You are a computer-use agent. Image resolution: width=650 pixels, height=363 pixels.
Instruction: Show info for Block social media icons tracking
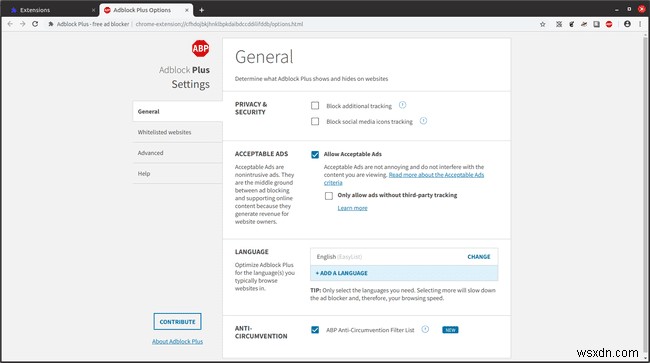coord(423,121)
